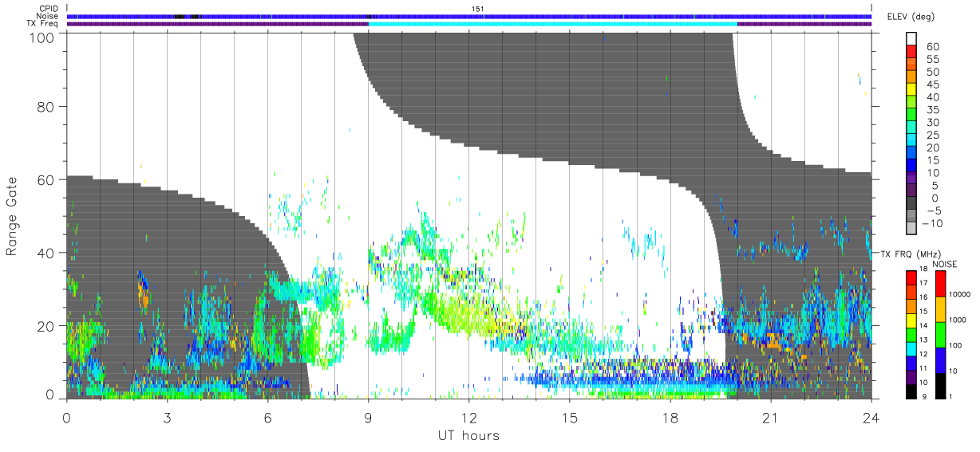The width and height of the screenshot is (980, 452).
Task: Click the '10000' label on NOISE legend
Action: 960,295
